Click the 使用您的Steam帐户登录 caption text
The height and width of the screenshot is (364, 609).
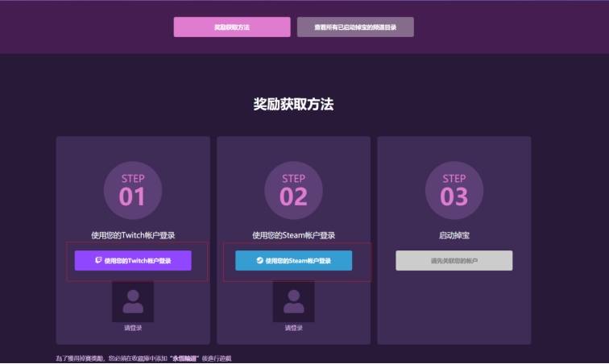[x=293, y=235]
